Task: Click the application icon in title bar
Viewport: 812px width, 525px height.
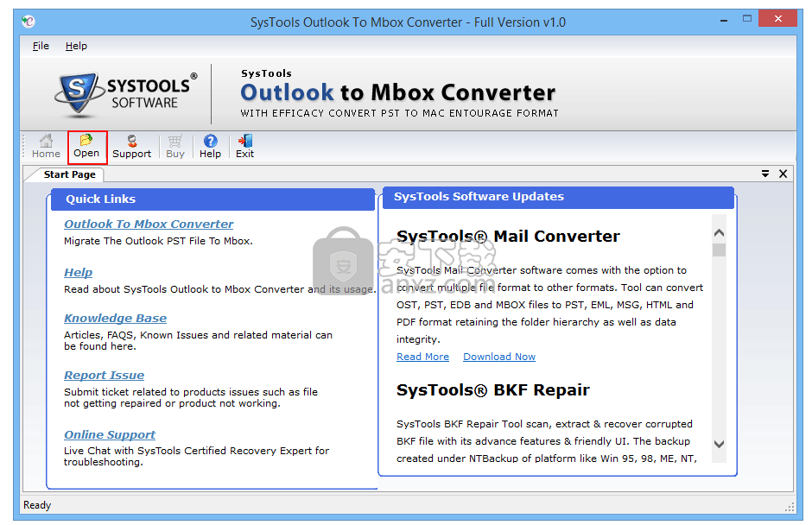Action: [28, 22]
